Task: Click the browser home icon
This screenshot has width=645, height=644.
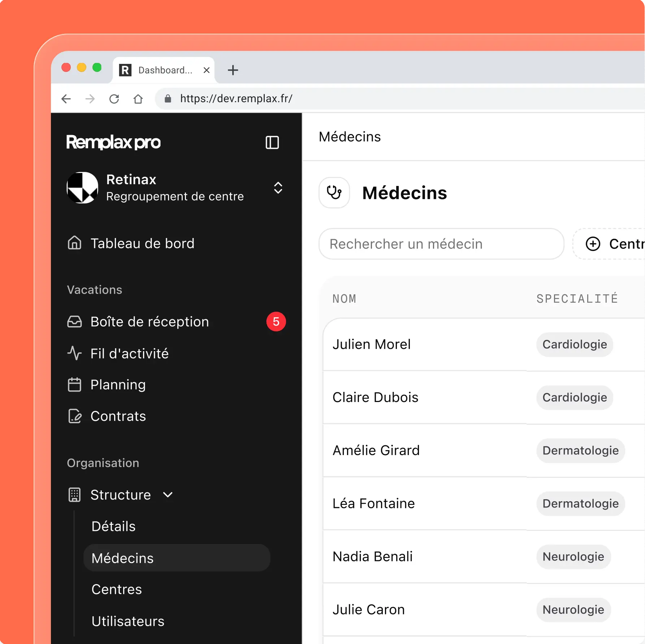Action: [138, 99]
